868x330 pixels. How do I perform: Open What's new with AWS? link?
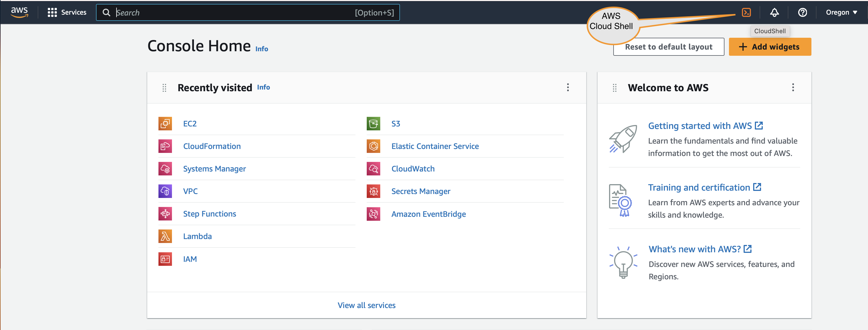pos(694,249)
